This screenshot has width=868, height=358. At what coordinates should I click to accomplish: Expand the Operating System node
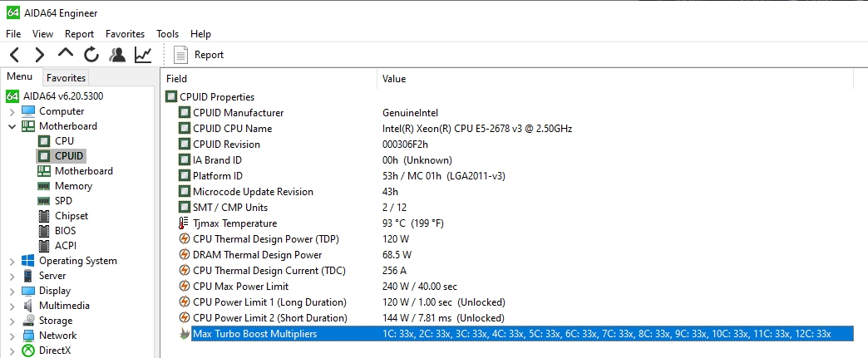pyautogui.click(x=12, y=261)
